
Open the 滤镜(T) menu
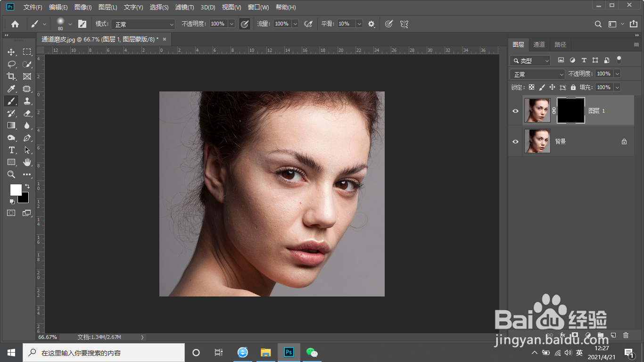pyautogui.click(x=184, y=8)
